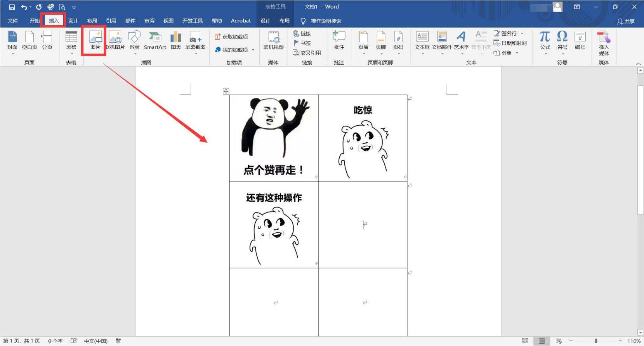Image resolution: width=644 pixels, height=346 pixels.
Task: Click the 110% zoom level
Action: click(x=634, y=341)
